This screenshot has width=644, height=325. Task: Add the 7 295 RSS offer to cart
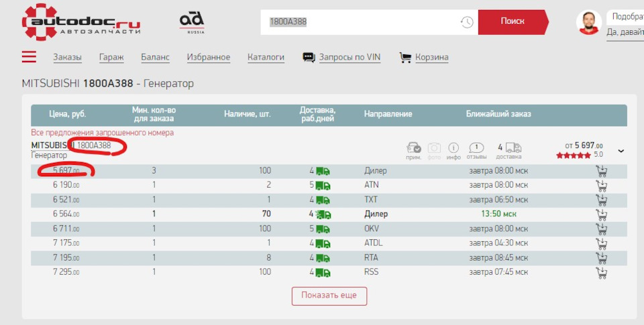[x=602, y=273]
